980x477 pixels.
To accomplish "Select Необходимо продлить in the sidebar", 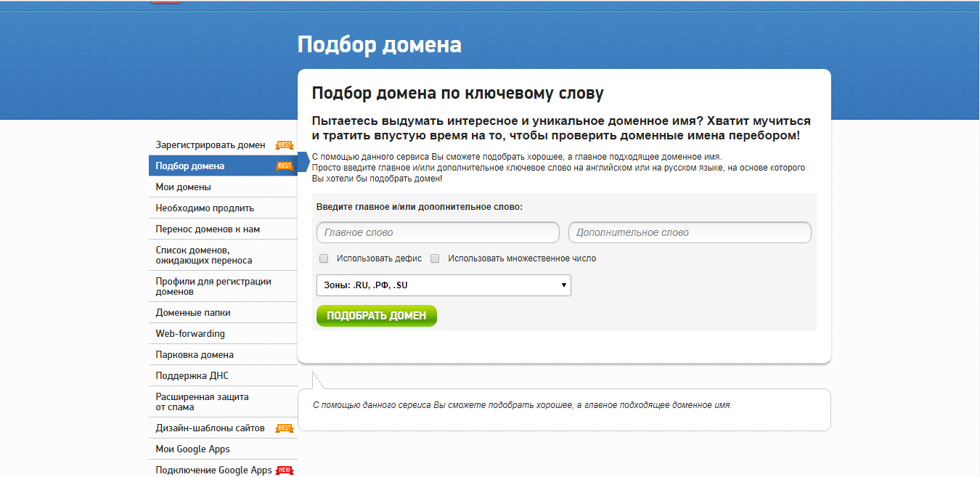I will tap(205, 208).
